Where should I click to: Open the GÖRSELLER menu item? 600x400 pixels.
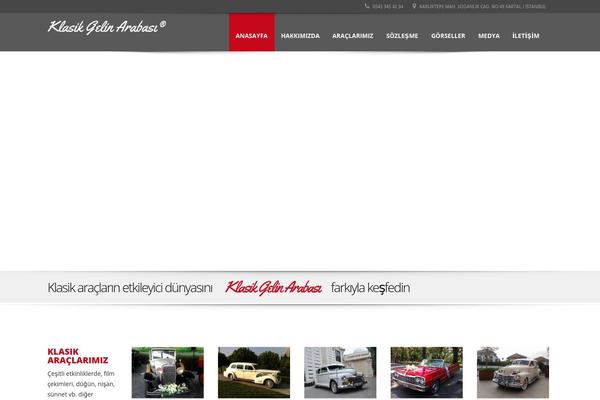coord(448,36)
